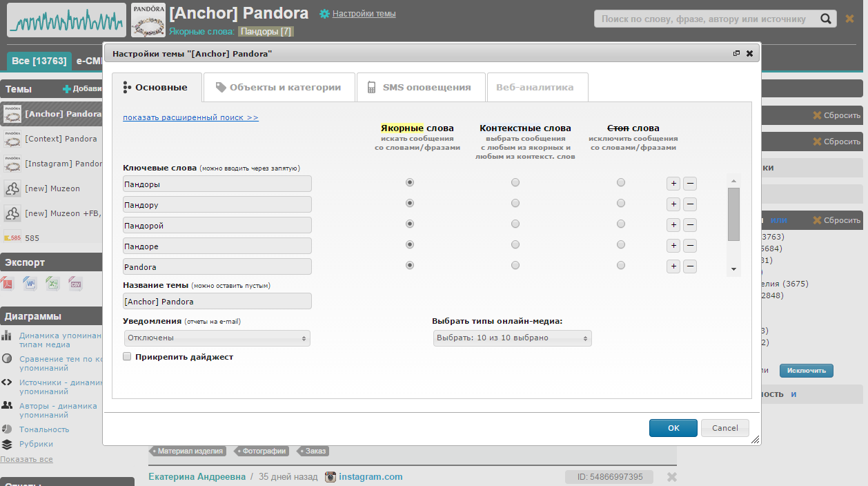Add keyword row after Пандору

coord(673,204)
